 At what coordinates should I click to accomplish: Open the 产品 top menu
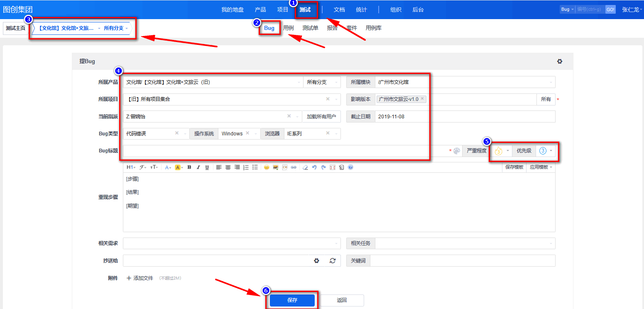point(260,10)
